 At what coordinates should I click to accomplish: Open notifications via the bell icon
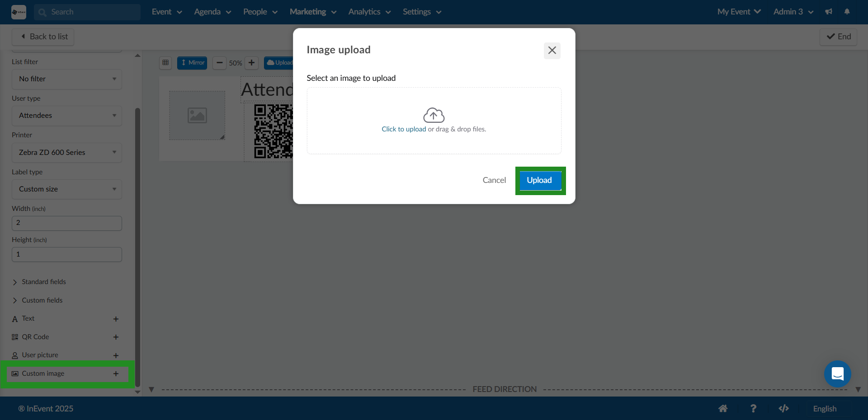coord(847,12)
